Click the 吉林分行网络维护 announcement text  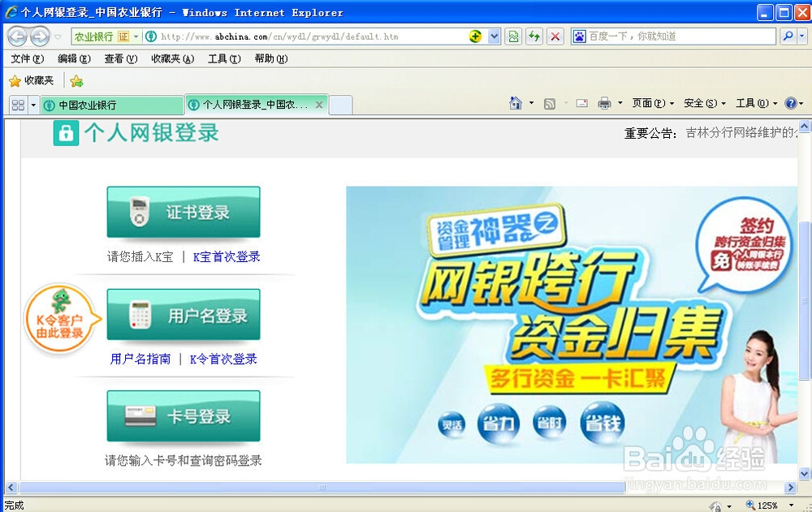coord(741,133)
